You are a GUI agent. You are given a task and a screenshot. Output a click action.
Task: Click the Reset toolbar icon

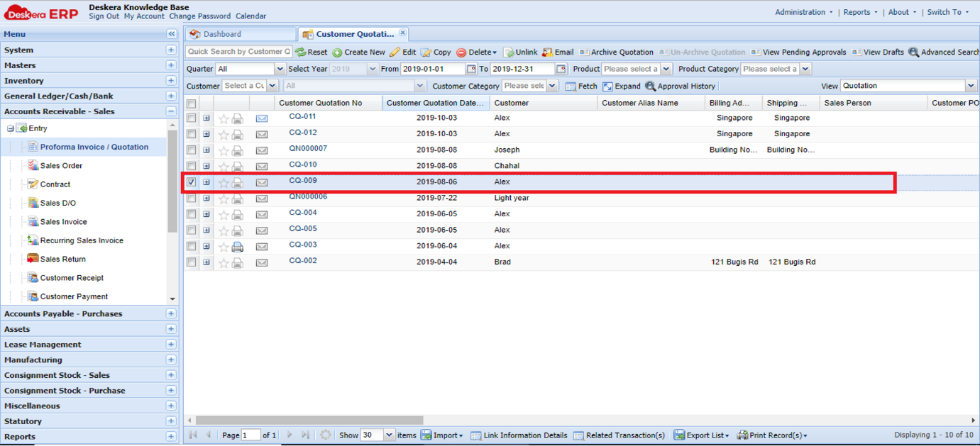312,52
